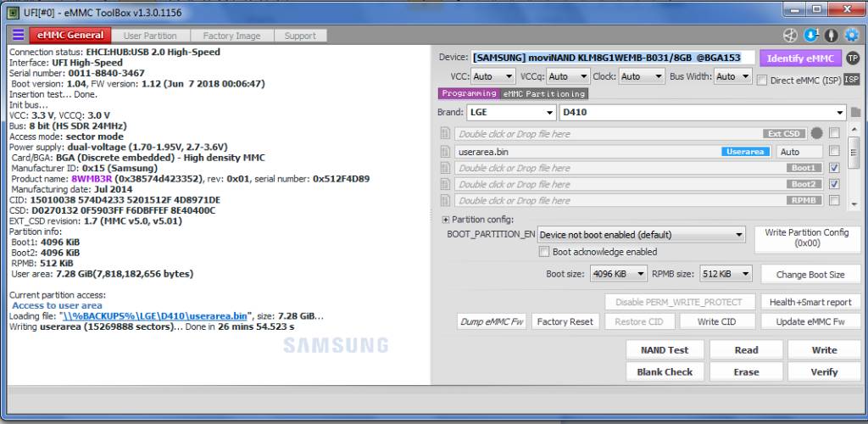The height and width of the screenshot is (424, 868).
Task: Uncheck the Boot1 row checkbox
Action: click(x=834, y=168)
